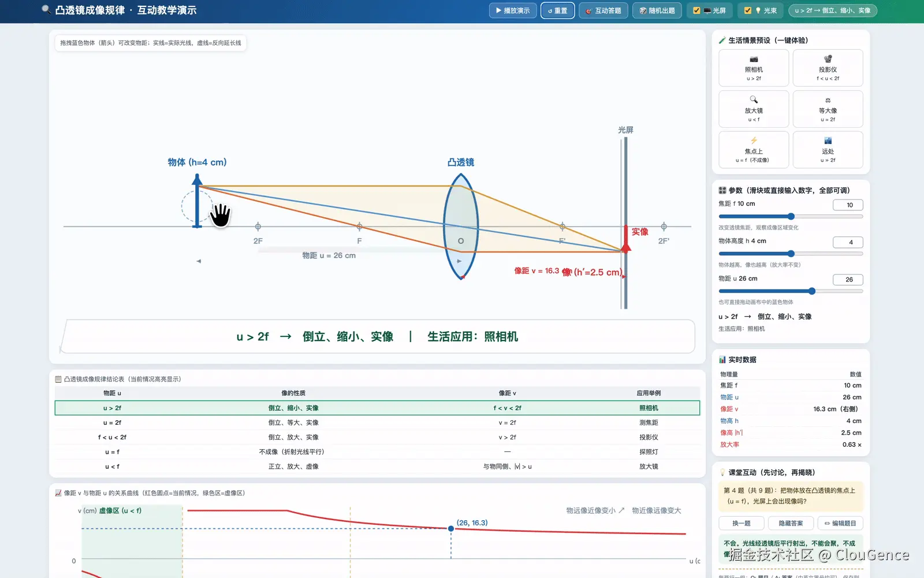Image resolution: width=924 pixels, height=578 pixels.
Task: Click the table icon beside 凸透镜成像规律结论表
Action: tap(58, 379)
